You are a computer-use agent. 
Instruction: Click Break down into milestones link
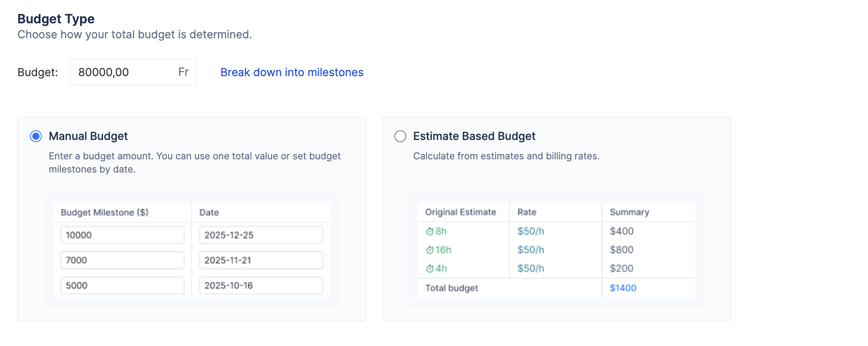(x=291, y=72)
